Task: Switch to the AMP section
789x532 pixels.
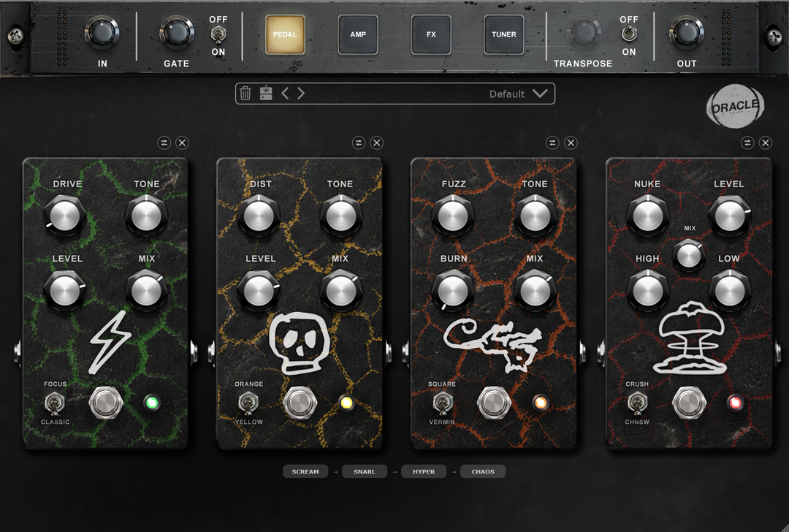Action: click(x=358, y=34)
